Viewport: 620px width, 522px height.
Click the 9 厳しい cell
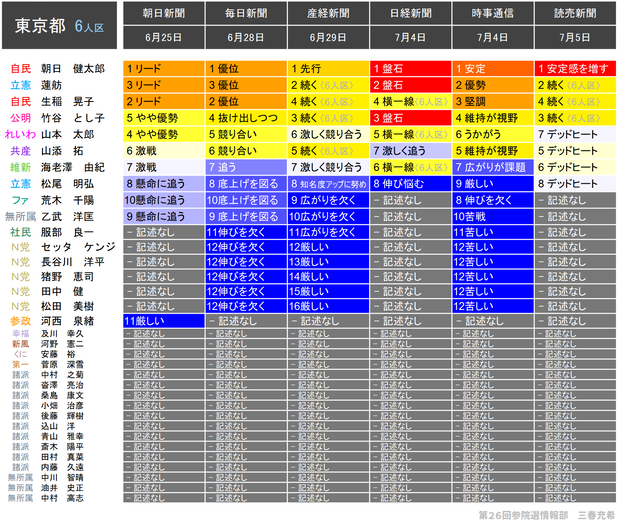point(493,184)
